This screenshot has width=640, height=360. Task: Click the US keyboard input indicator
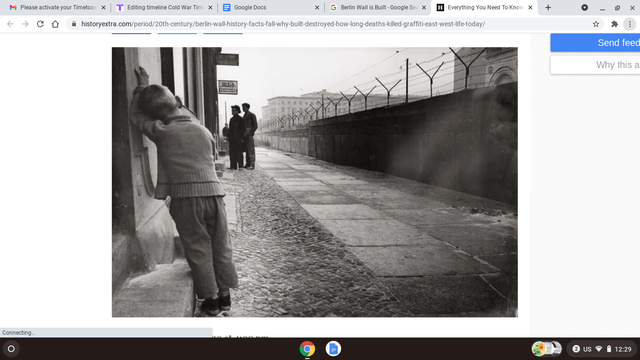[x=587, y=349]
